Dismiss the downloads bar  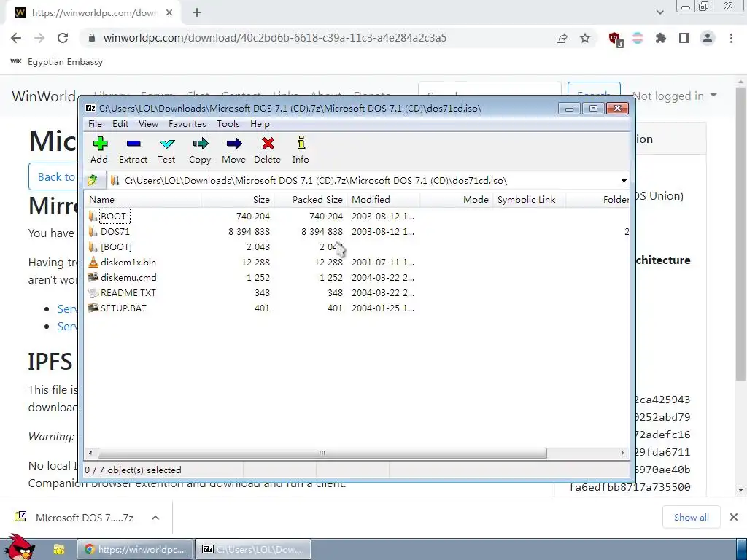(734, 517)
